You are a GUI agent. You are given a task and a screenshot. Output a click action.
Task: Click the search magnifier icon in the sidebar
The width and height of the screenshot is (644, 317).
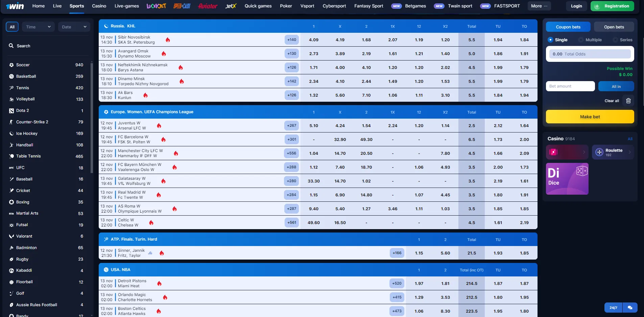pyautogui.click(x=11, y=46)
